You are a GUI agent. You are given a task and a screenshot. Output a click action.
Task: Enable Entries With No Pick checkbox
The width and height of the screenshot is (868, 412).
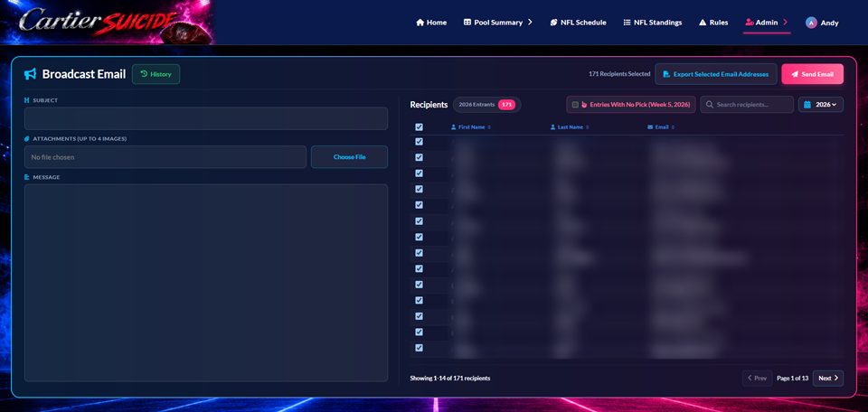point(575,105)
